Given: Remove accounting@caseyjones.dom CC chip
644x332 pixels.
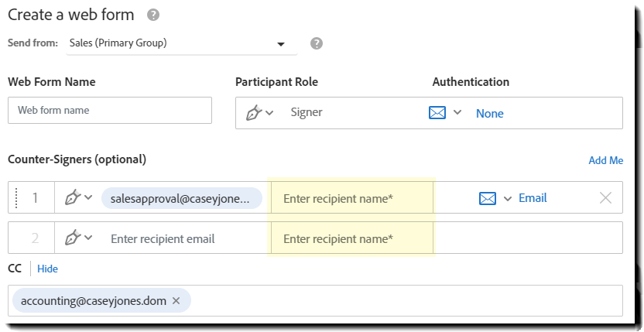Looking at the screenshot, I should (x=176, y=300).
